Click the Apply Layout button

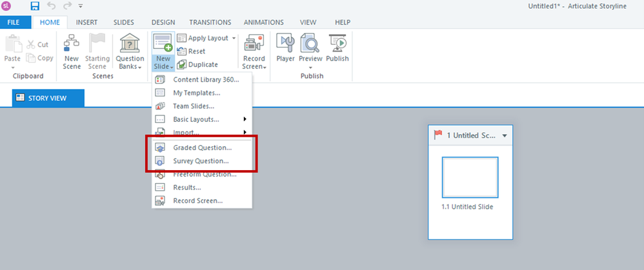coord(204,38)
